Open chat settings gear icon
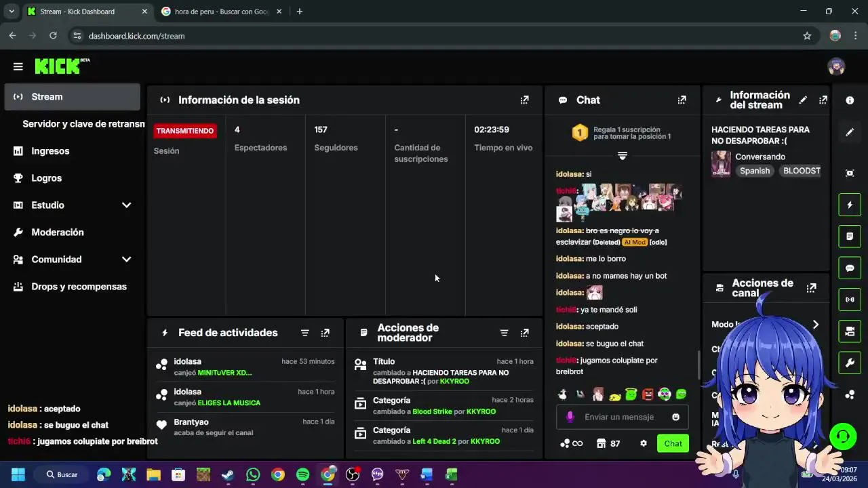The width and height of the screenshot is (868, 488). pos(644,443)
